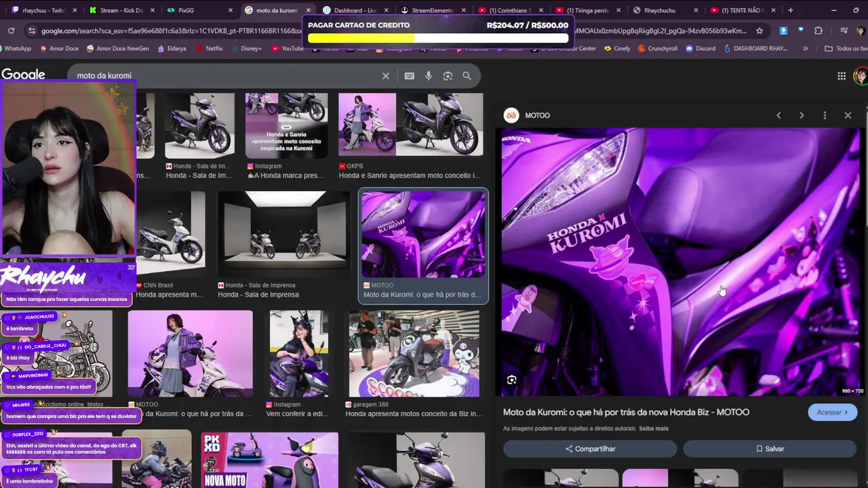Select the Instagram "Honda e Sanrio" thumbnail
This screenshot has height=488, width=868.
coord(286,126)
